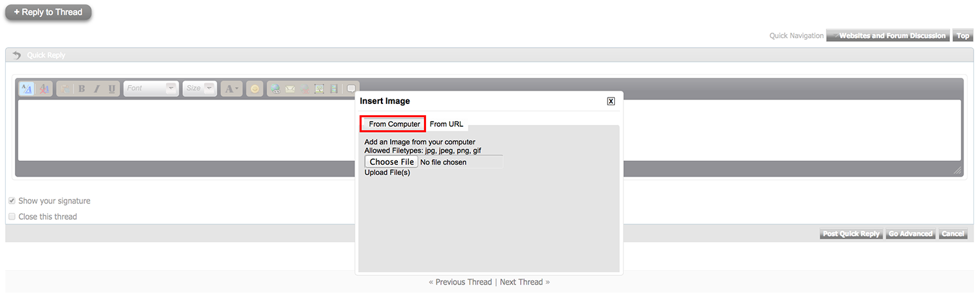Open the smilies picker
The height and width of the screenshot is (297, 980).
(255, 88)
